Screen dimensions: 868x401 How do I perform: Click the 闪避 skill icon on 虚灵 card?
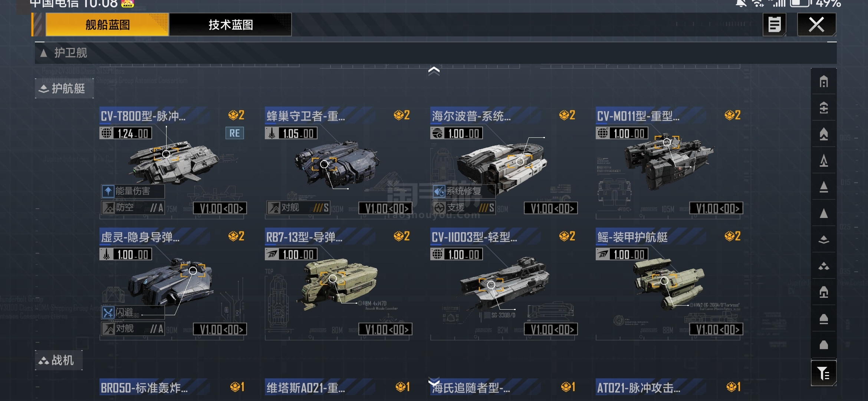pyautogui.click(x=108, y=313)
